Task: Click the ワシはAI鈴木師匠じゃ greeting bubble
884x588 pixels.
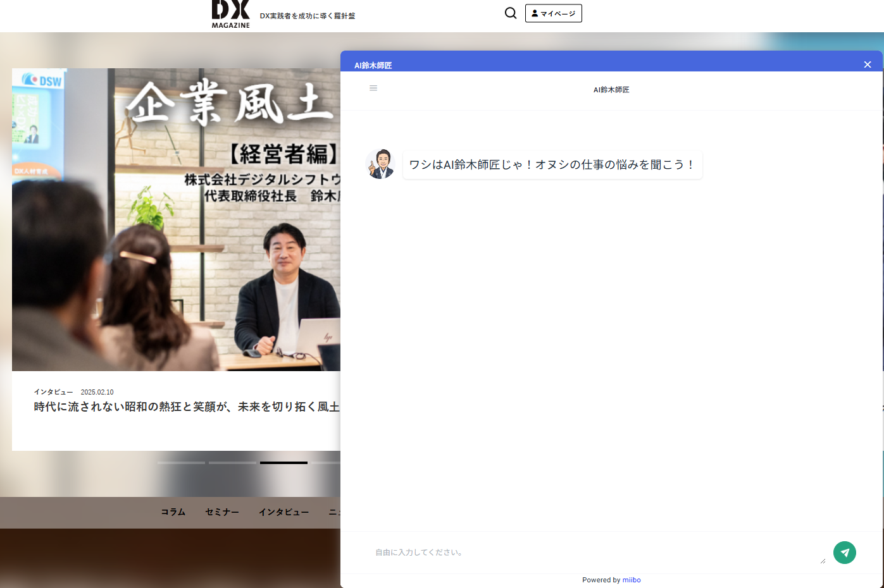Action: pos(552,165)
